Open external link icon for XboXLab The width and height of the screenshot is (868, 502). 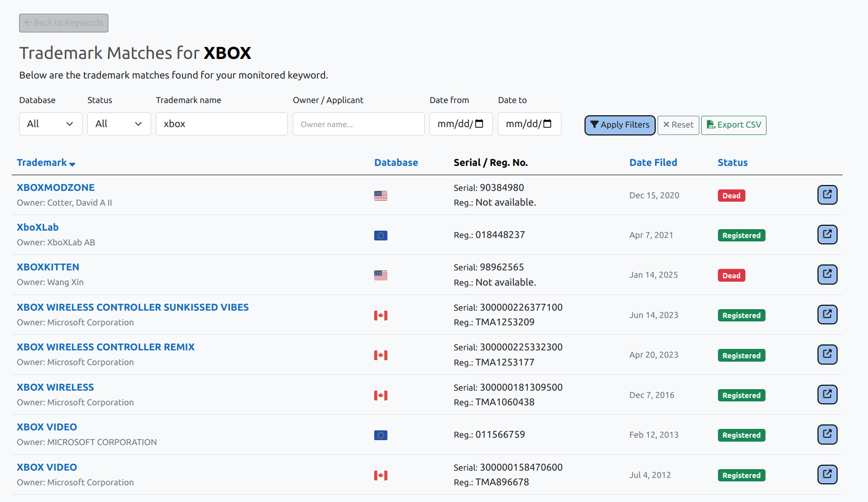click(827, 235)
